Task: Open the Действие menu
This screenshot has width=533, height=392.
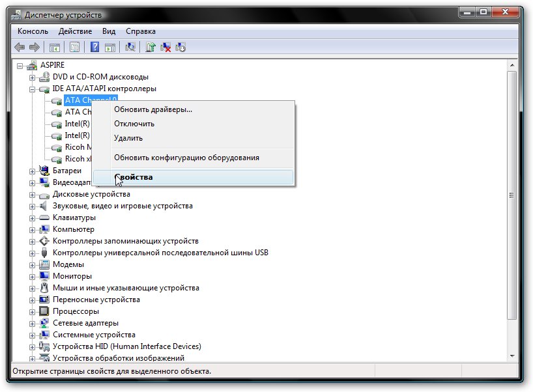Action: pos(75,31)
